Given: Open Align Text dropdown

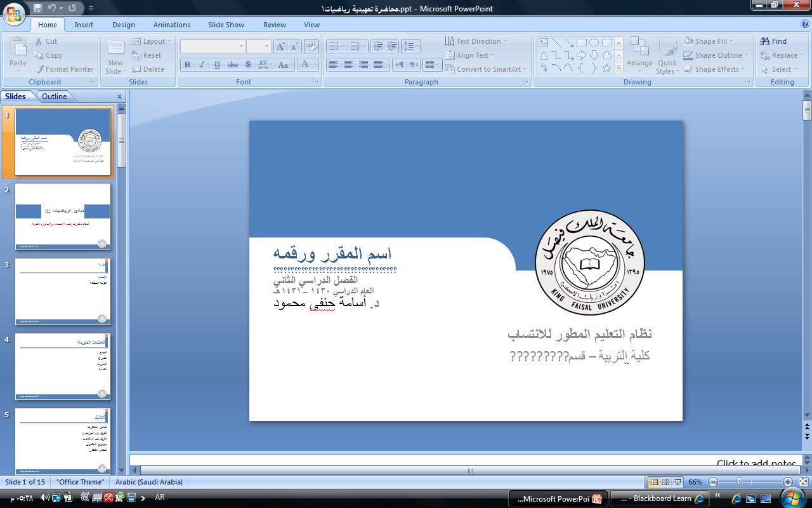Looking at the screenshot, I should click(x=469, y=55).
